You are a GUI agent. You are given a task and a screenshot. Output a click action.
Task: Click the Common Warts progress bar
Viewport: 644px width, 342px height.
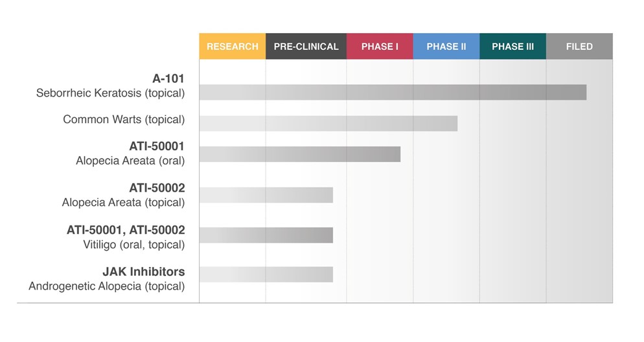click(x=328, y=124)
